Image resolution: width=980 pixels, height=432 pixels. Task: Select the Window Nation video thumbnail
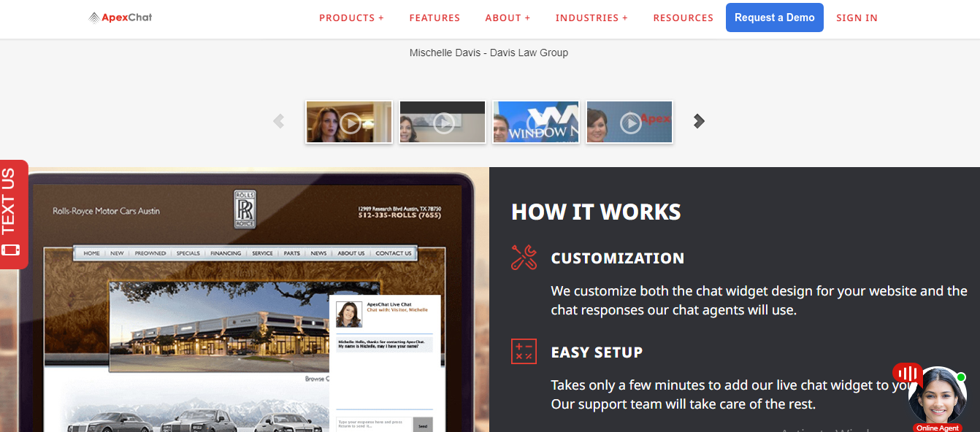click(x=536, y=122)
